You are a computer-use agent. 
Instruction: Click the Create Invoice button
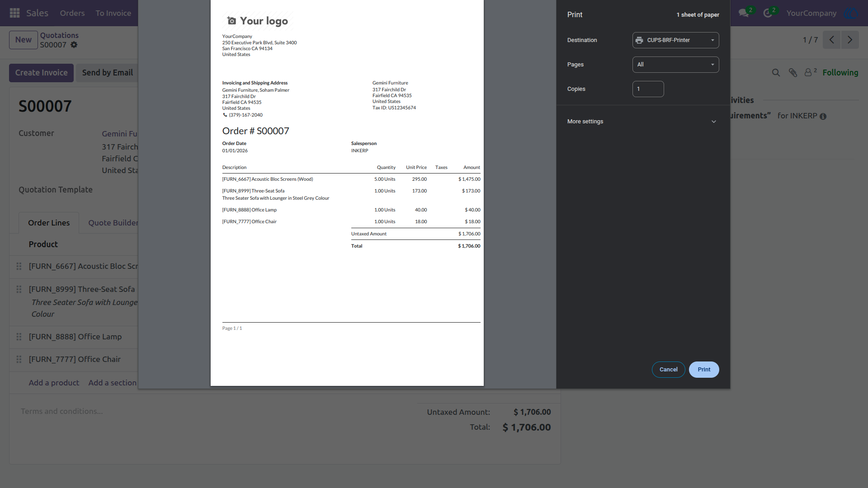(41, 73)
